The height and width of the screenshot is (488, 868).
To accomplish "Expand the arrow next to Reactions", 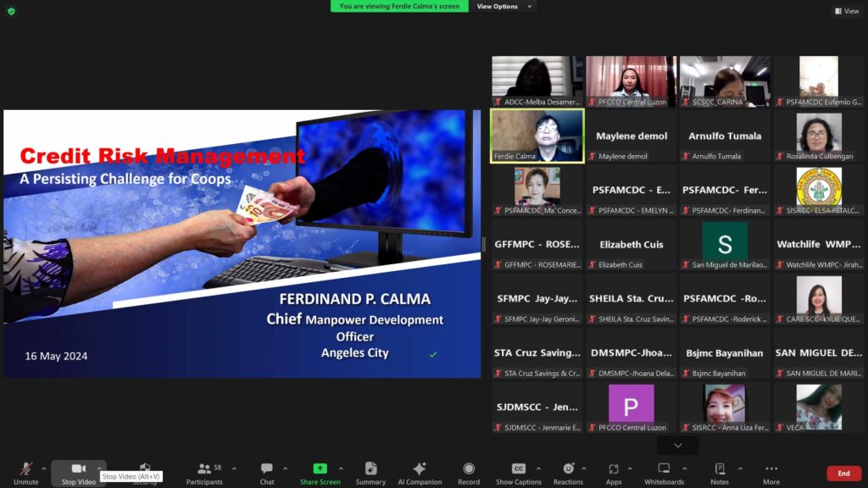I will pos(584,469).
